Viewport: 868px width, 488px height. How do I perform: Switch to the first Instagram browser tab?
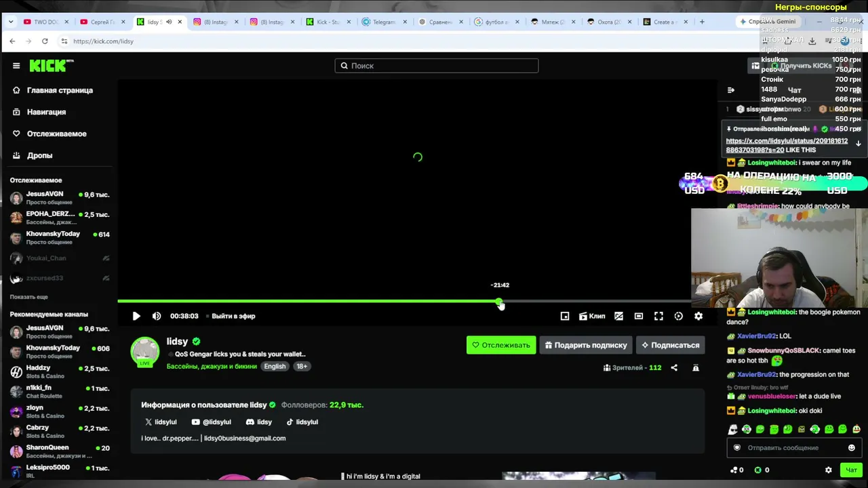point(216,22)
